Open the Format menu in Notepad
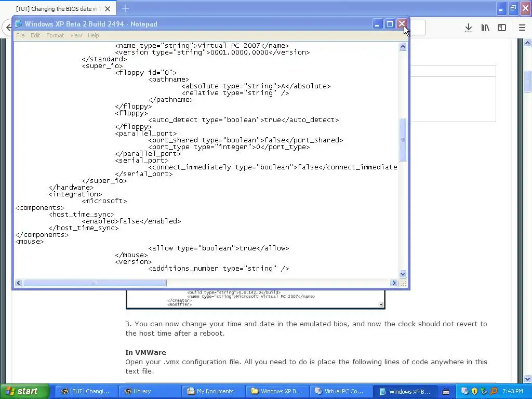532x399 pixels. (x=55, y=35)
